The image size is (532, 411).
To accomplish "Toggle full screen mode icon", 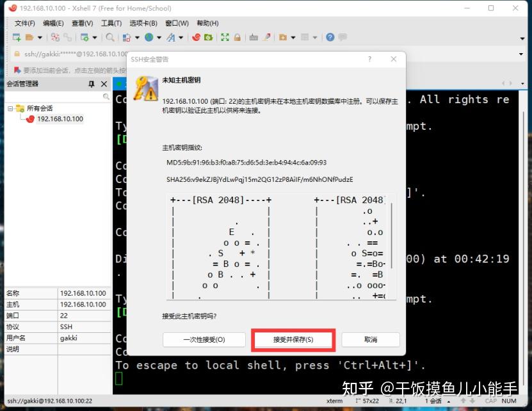I will point(225,37).
